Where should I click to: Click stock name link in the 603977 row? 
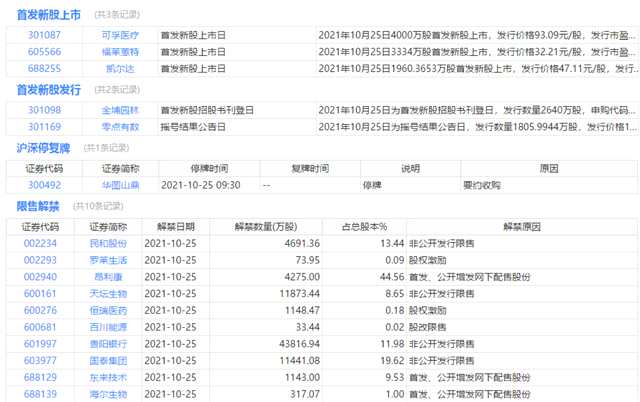108,361
